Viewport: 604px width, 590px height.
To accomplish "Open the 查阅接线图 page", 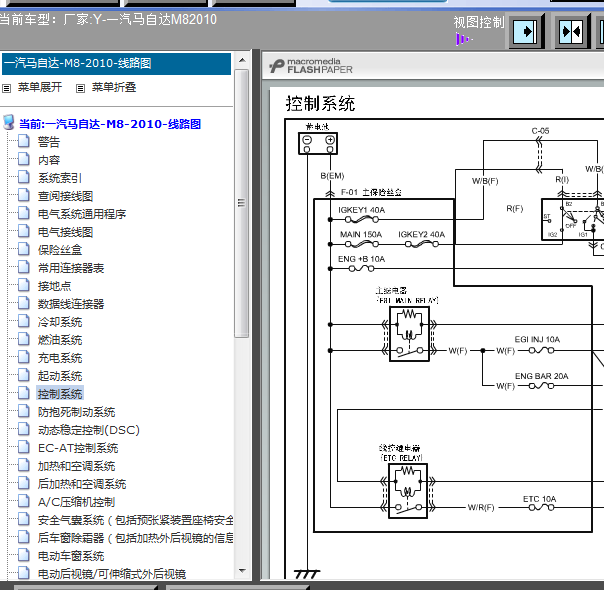I will (65, 196).
